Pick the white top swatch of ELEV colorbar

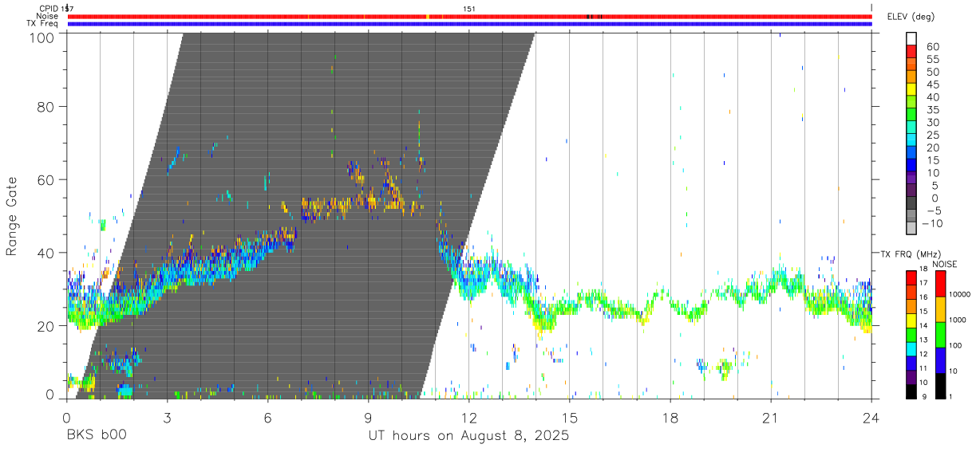(911, 39)
